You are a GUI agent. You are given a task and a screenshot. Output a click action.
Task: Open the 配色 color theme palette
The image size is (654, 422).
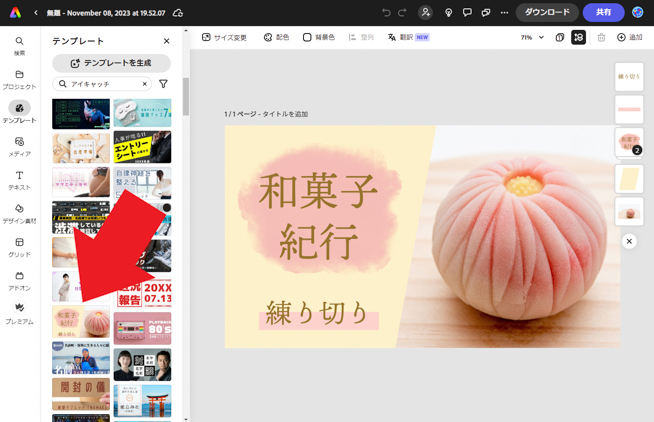pos(276,37)
